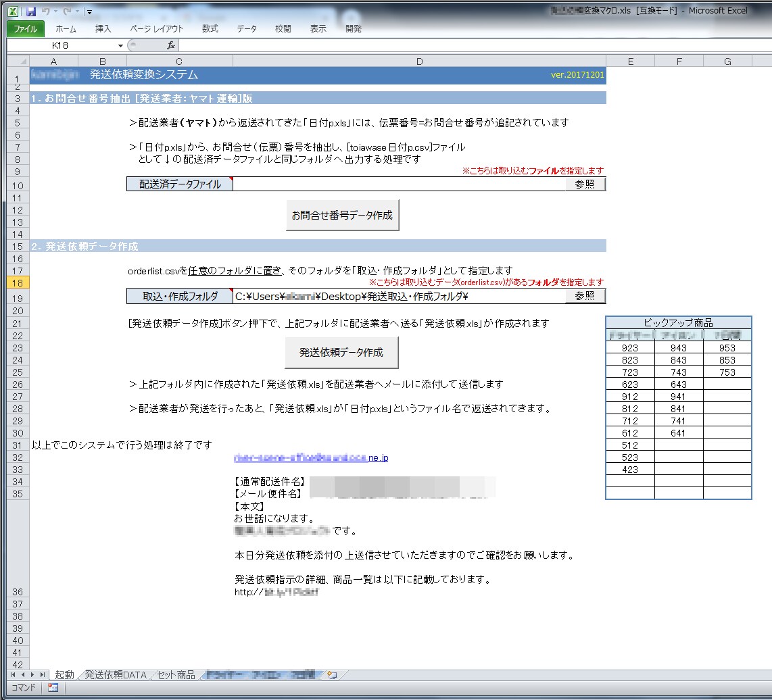The width and height of the screenshot is (772, 700).
Task: Click the ver.20171201 version text
Action: click(x=577, y=75)
